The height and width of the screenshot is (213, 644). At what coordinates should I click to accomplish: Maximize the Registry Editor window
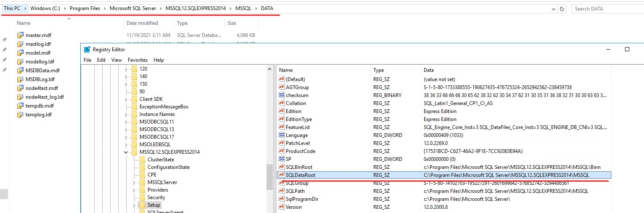[x=627, y=49]
